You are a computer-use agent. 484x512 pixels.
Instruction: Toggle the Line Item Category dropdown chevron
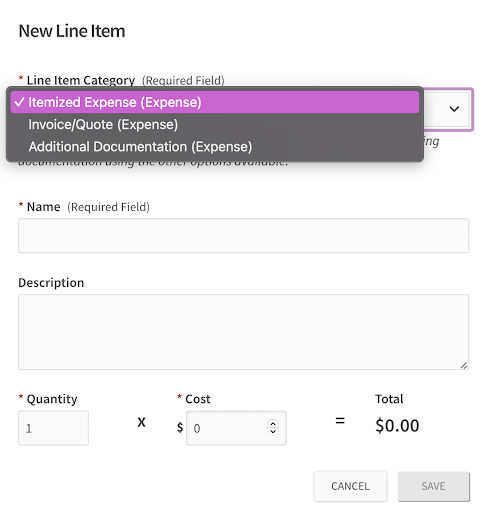454,109
